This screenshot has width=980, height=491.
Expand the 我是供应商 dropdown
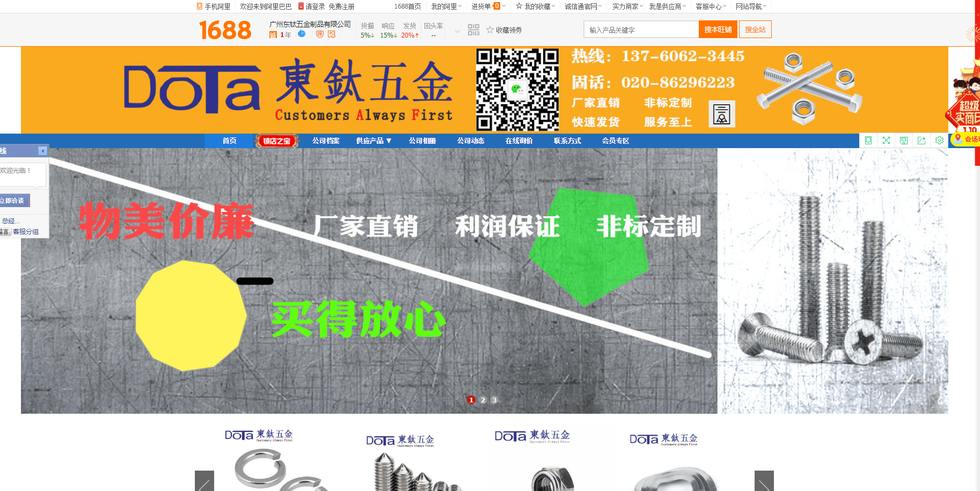667,6
